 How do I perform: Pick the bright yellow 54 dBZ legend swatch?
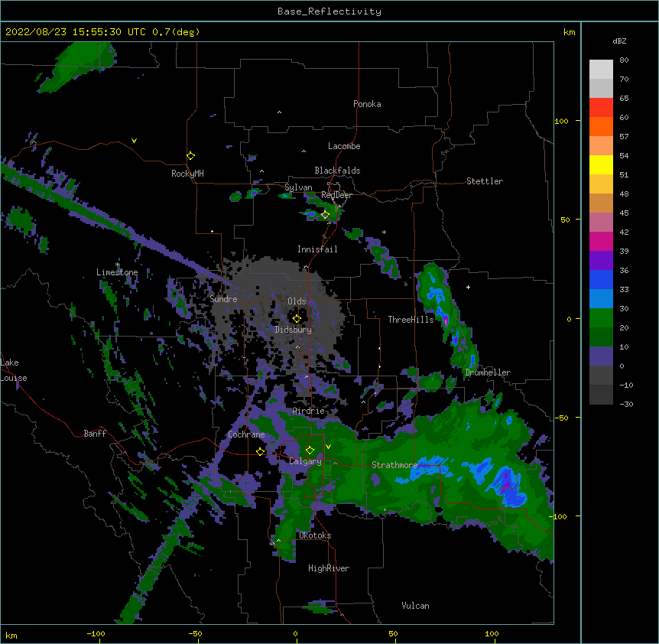pyautogui.click(x=601, y=164)
